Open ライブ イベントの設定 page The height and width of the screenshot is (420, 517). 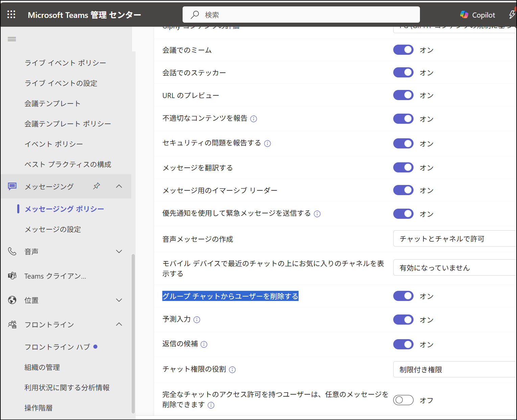pos(61,83)
